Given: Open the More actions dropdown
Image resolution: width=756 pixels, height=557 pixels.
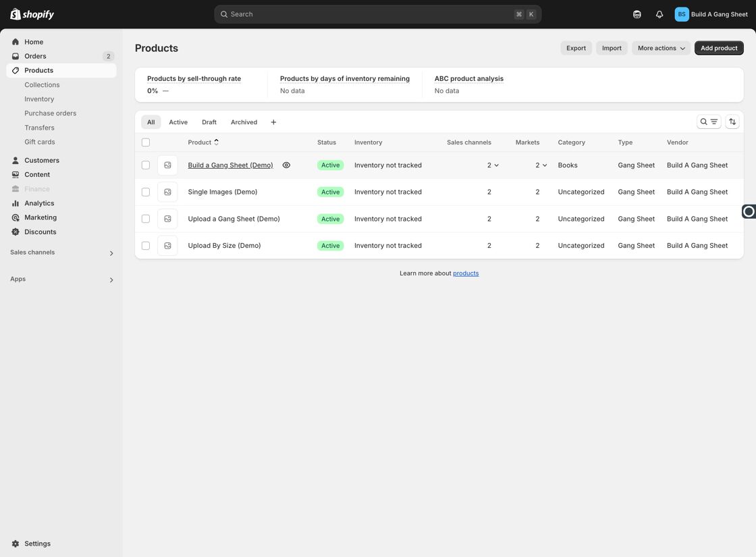Looking at the screenshot, I should (661, 48).
